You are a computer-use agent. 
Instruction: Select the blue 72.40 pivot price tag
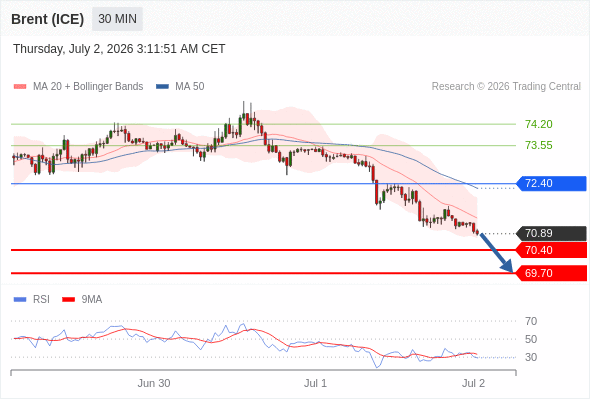click(x=551, y=184)
